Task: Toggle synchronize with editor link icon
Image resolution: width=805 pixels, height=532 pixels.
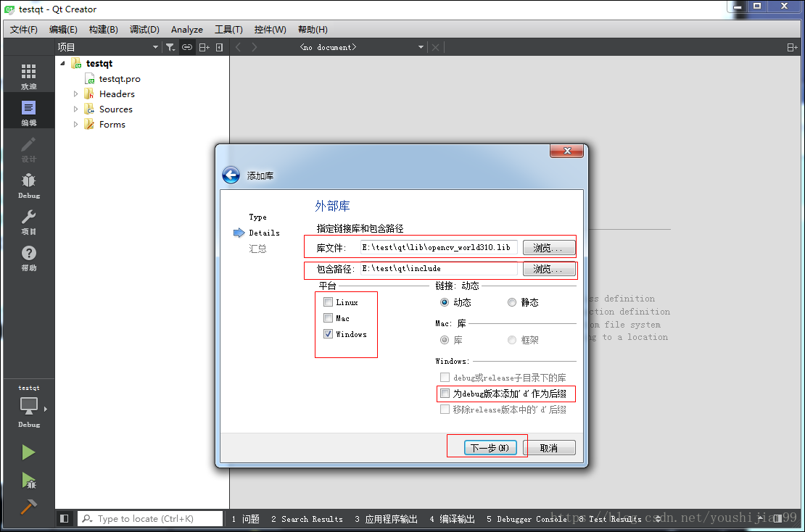Action: pos(187,47)
